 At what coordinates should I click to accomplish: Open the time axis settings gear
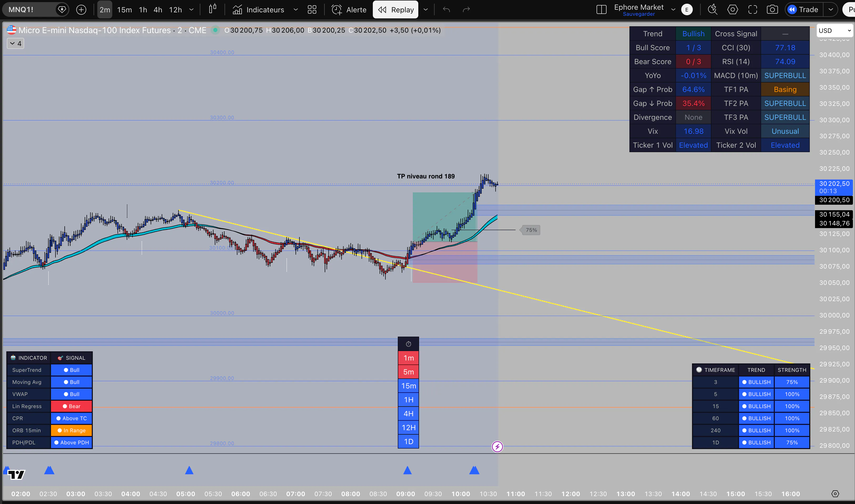pos(835,494)
